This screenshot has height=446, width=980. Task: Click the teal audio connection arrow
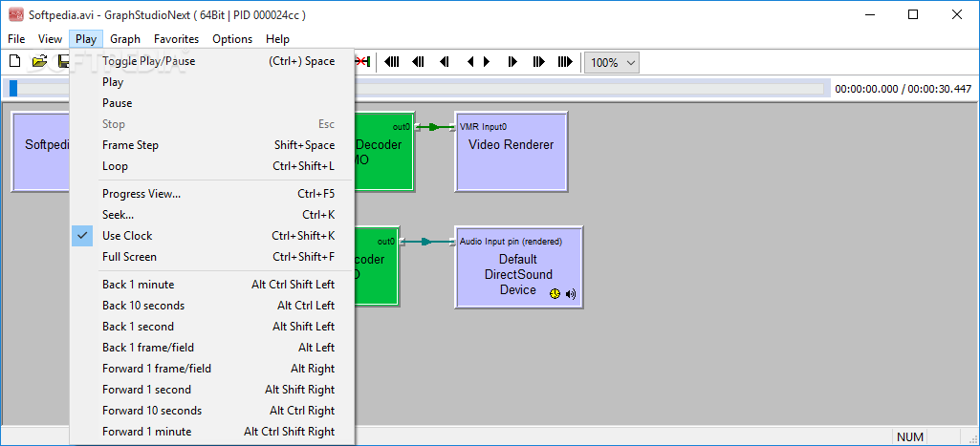coord(426,241)
